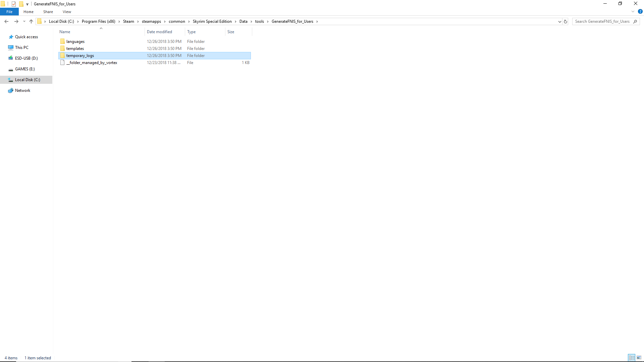Open the File tab
Viewport: 644px width, 362px height.
click(x=9, y=12)
